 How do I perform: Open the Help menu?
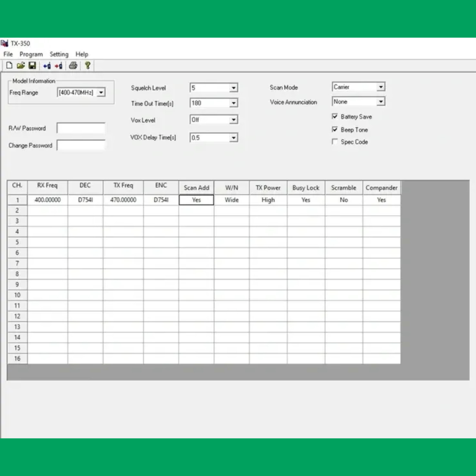(x=82, y=54)
